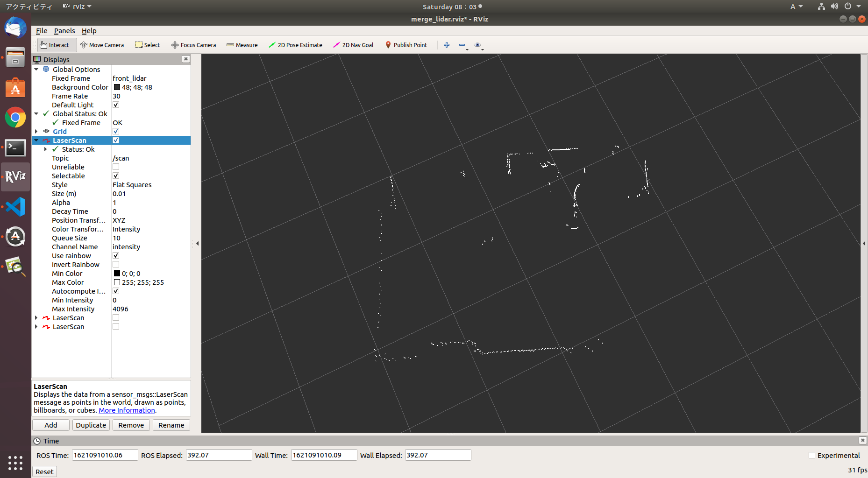Select the Interact tool
The width and height of the screenshot is (868, 478).
(x=56, y=45)
